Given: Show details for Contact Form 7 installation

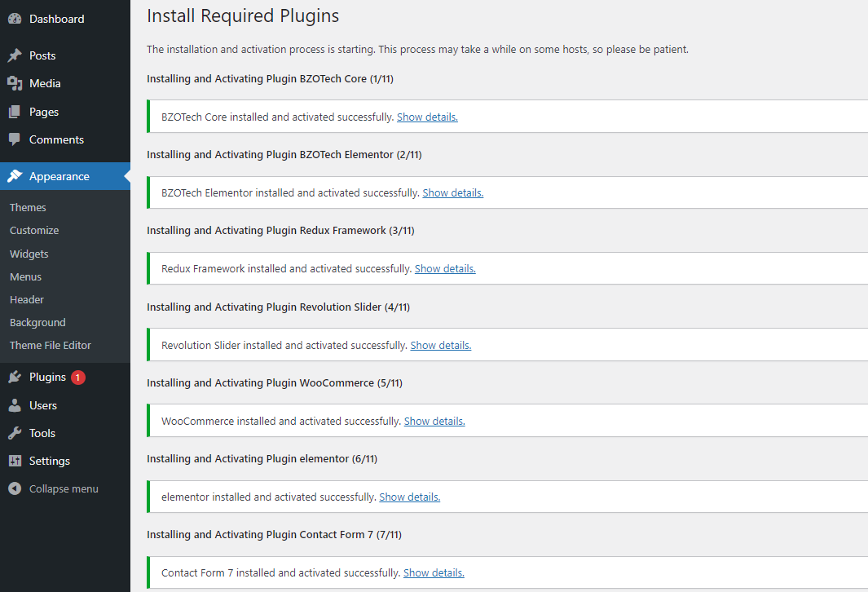Looking at the screenshot, I should coord(434,572).
